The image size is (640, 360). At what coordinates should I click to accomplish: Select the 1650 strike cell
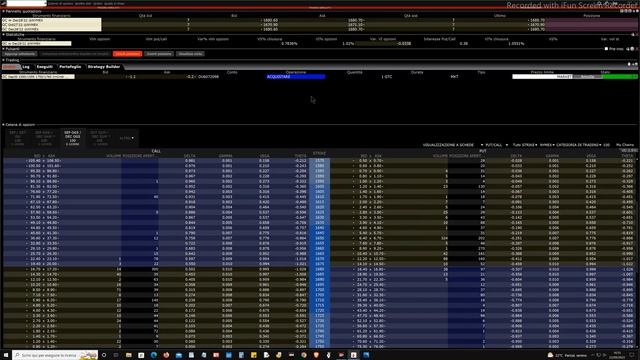tap(320, 238)
